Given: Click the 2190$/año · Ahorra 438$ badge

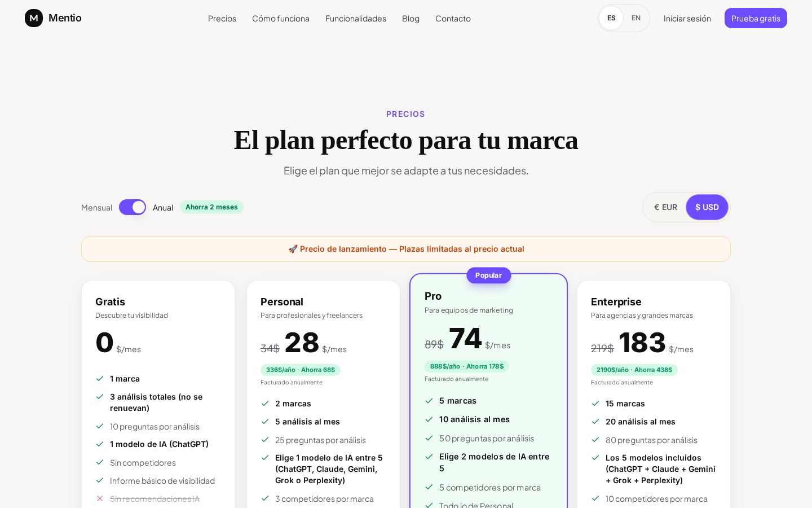Looking at the screenshot, I should click(x=634, y=370).
